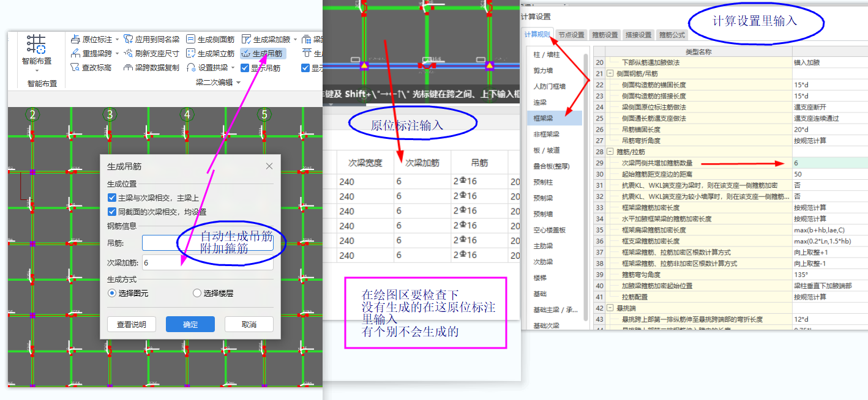Screen dimensions: 868x400
Task: Click the 生成侧面筋 icon
Action: 190,39
